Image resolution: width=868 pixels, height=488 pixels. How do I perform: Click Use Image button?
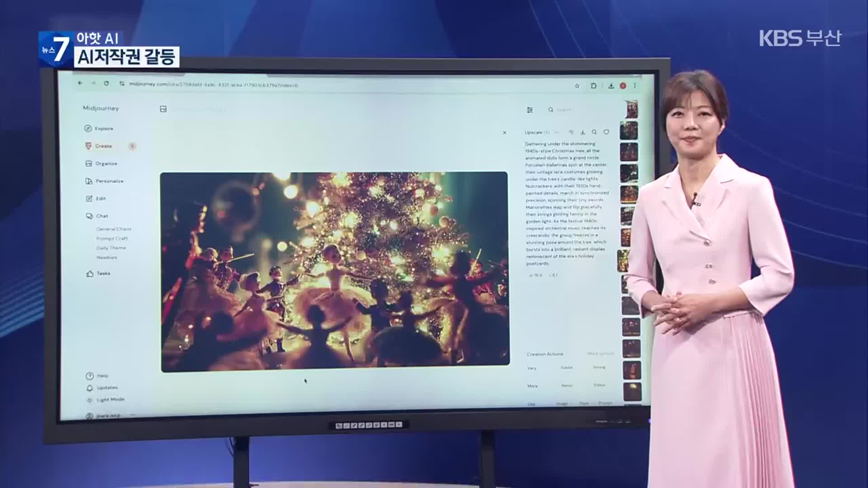coord(562,404)
